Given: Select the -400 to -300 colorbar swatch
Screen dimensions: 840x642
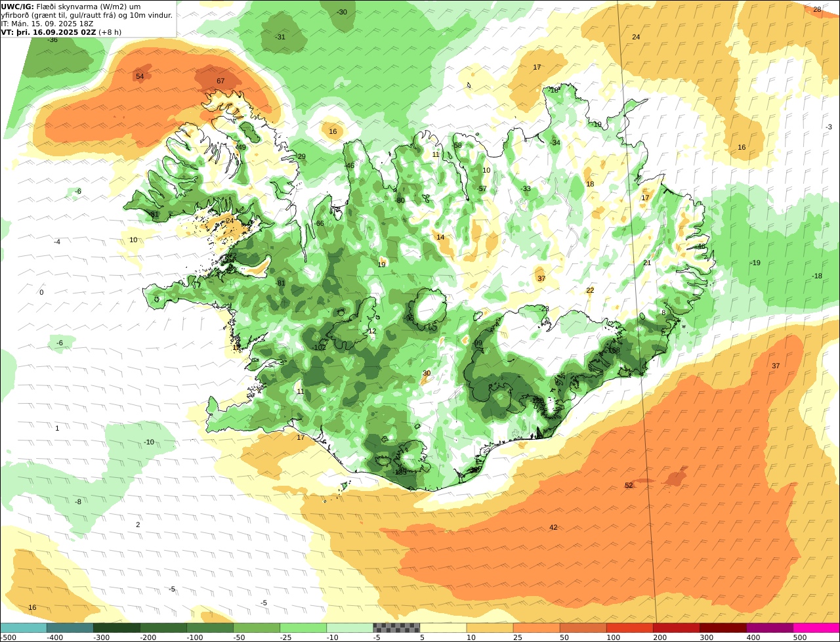Looking at the screenshot, I should [70, 628].
